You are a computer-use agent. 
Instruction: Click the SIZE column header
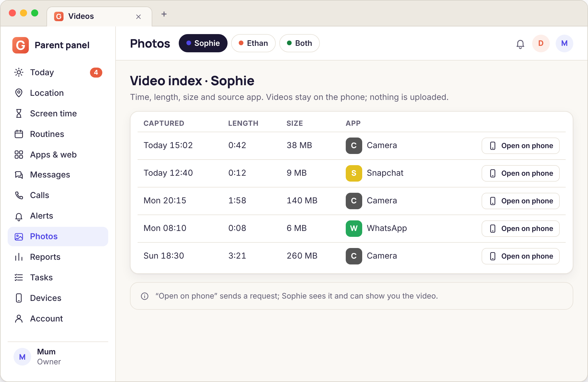pyautogui.click(x=295, y=123)
